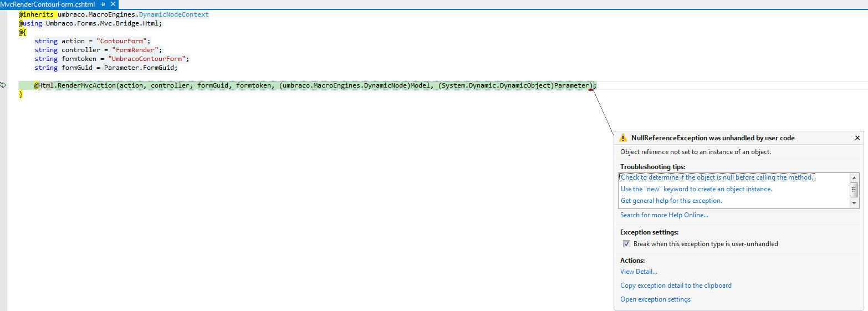
Task: Click the View Detail... action link
Action: (639, 272)
